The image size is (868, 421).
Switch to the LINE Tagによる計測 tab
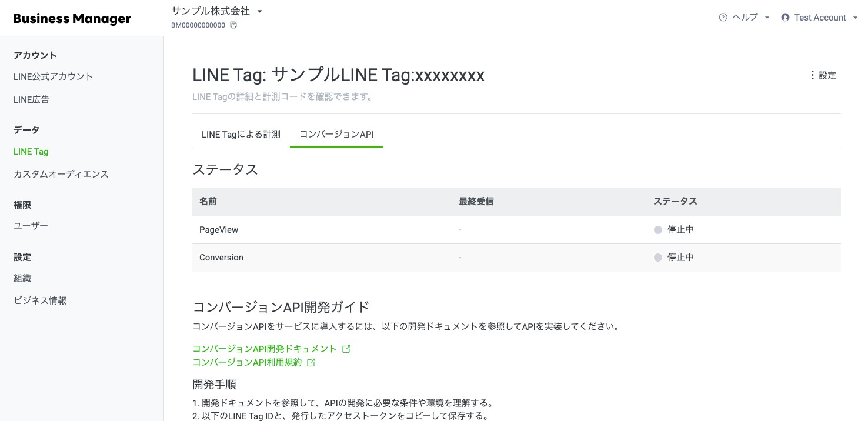241,134
